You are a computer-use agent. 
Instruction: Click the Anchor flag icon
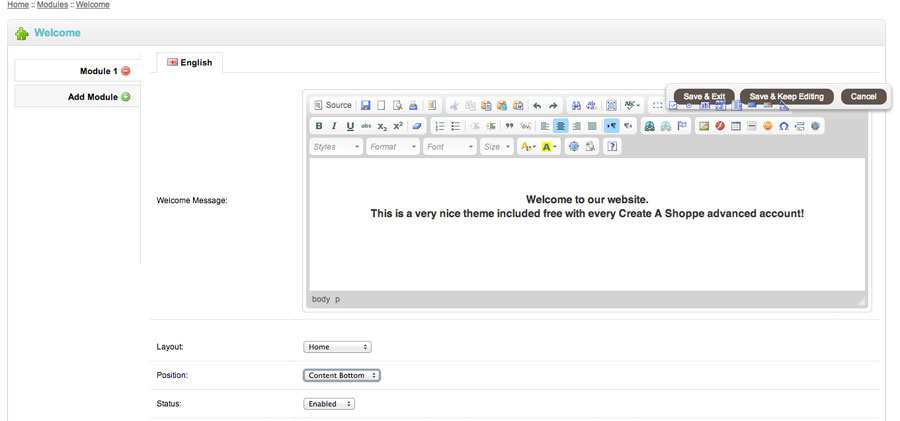(682, 126)
